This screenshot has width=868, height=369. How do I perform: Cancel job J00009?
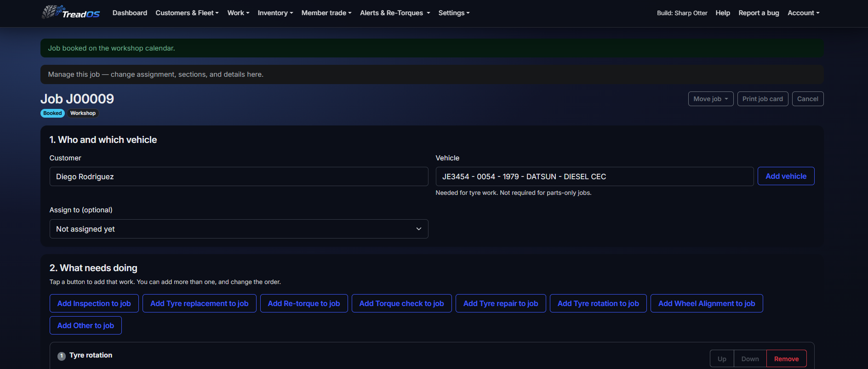807,99
